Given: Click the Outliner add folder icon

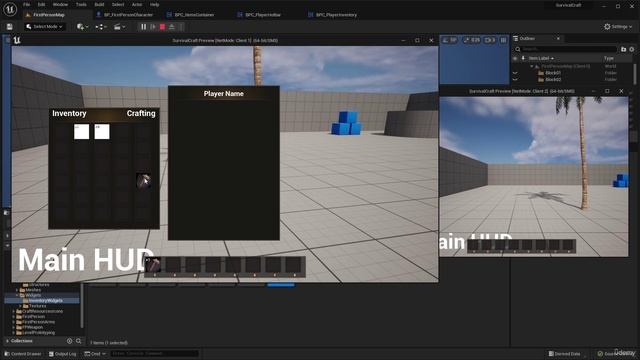Looking at the screenshot, I should pos(623,49).
